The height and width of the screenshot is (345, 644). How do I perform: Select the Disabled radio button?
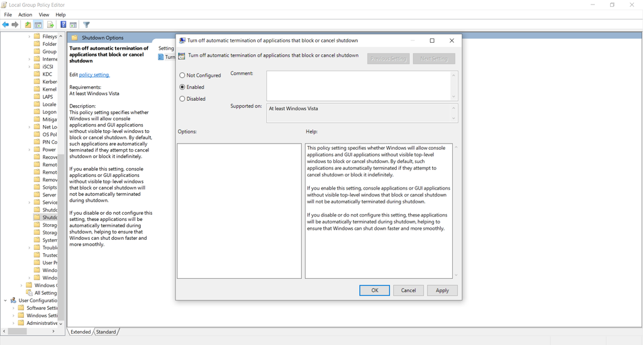[x=182, y=99]
